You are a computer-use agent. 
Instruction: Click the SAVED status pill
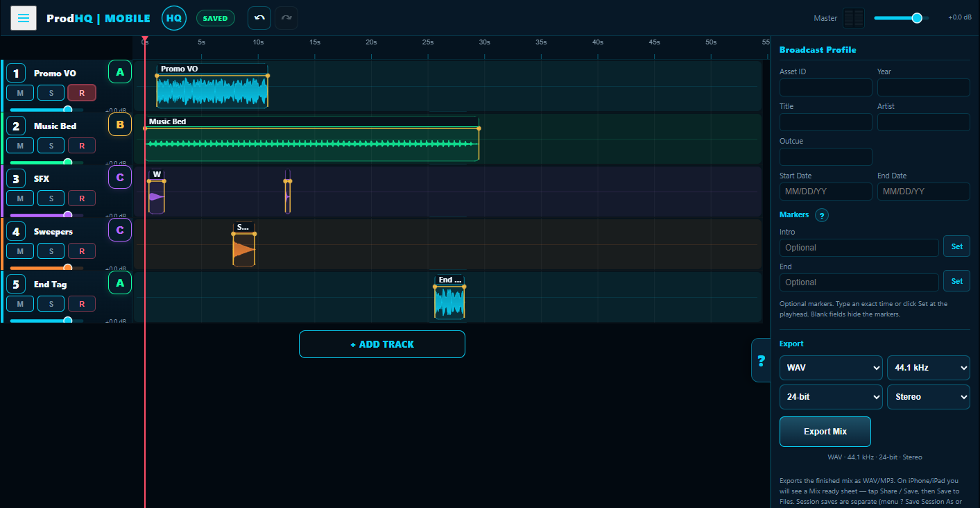[215, 18]
